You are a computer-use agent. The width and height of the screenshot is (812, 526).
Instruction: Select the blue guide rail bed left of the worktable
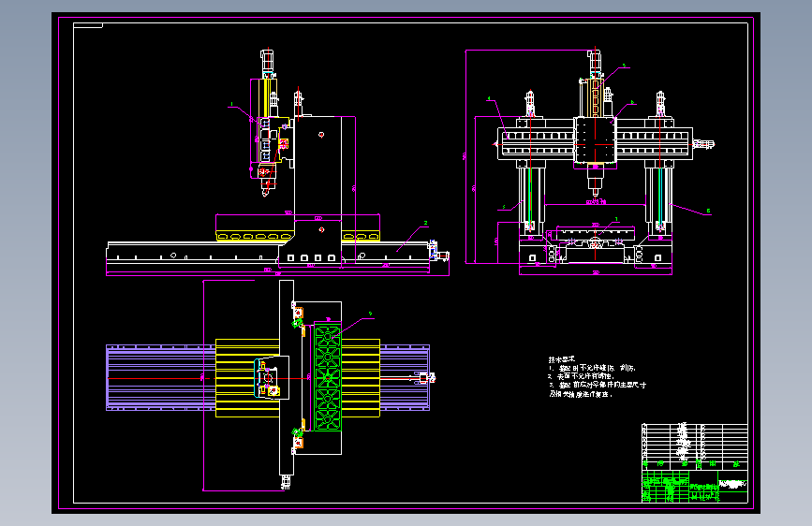click(x=160, y=377)
